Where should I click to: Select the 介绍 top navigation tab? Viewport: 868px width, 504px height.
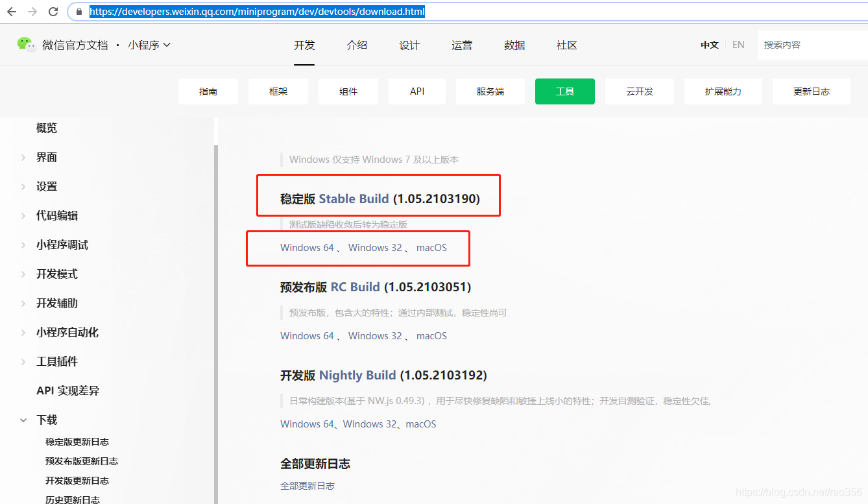[x=357, y=45]
